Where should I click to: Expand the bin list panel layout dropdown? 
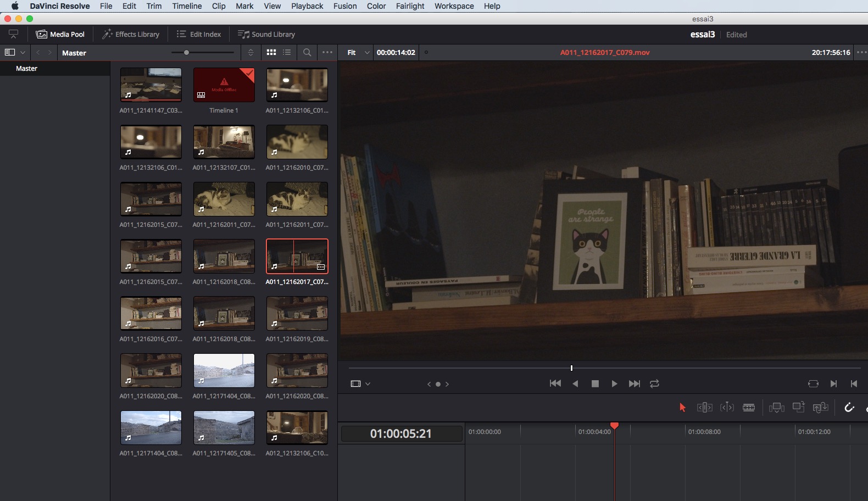(15, 53)
